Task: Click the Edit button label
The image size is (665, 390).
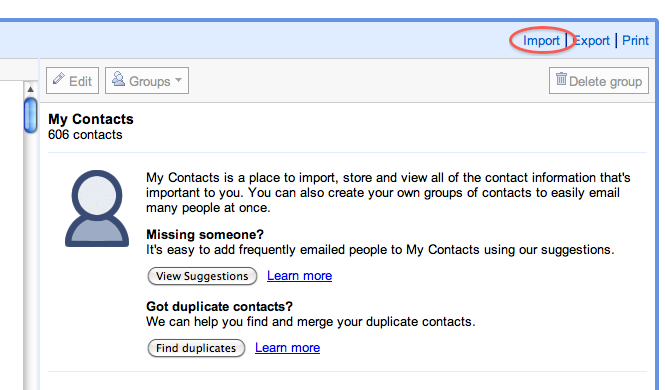Action: 80,81
